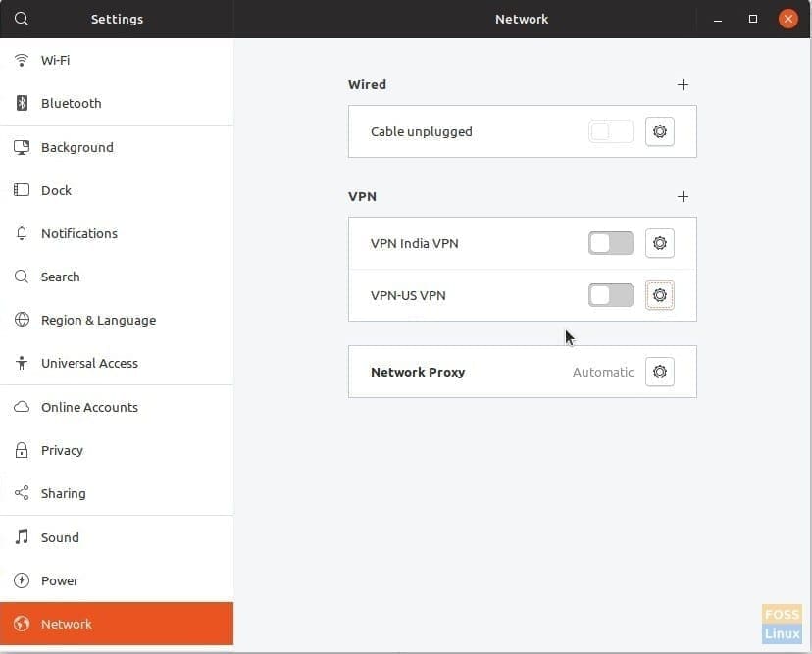Open VPN-US VPN gear settings

click(659, 295)
